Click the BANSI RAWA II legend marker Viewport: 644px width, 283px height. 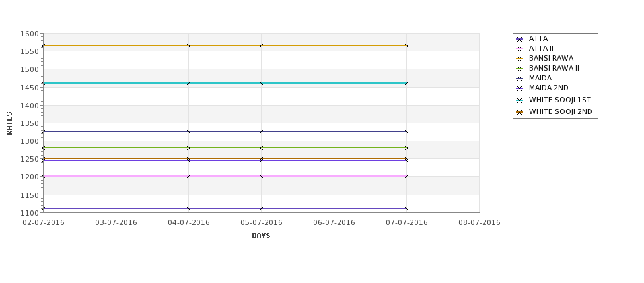(520, 69)
